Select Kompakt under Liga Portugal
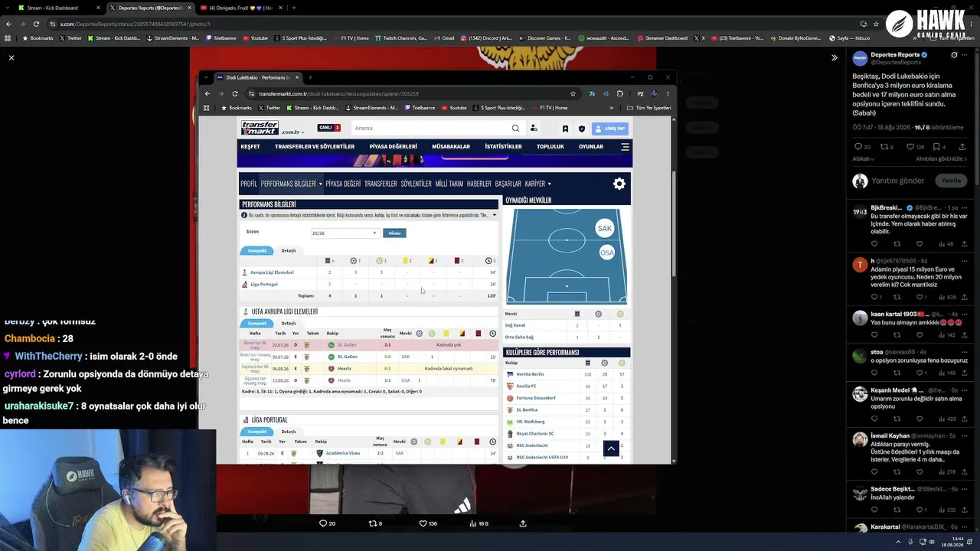The height and width of the screenshot is (551, 980). [x=257, y=432]
